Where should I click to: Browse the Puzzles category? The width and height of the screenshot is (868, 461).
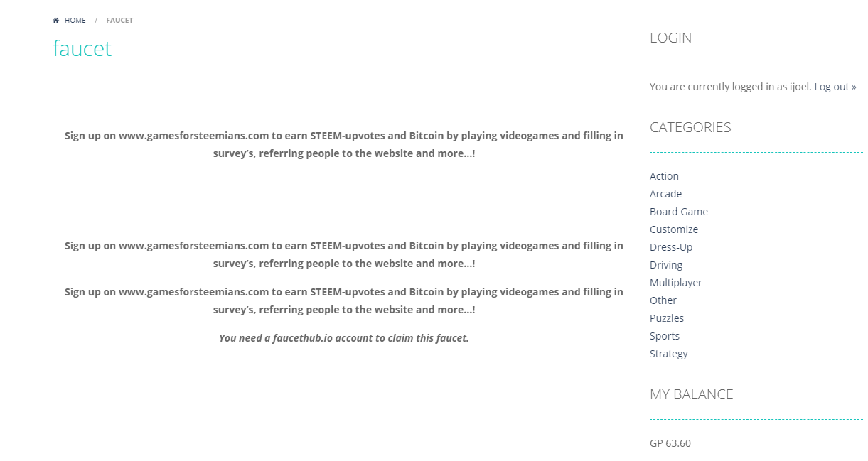tap(667, 318)
